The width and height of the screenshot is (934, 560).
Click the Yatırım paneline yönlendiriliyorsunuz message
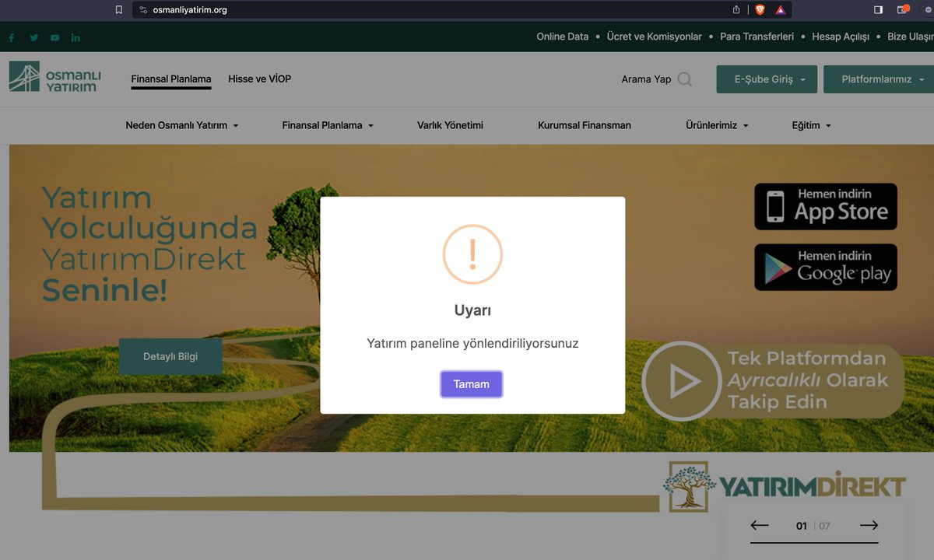[472, 343]
